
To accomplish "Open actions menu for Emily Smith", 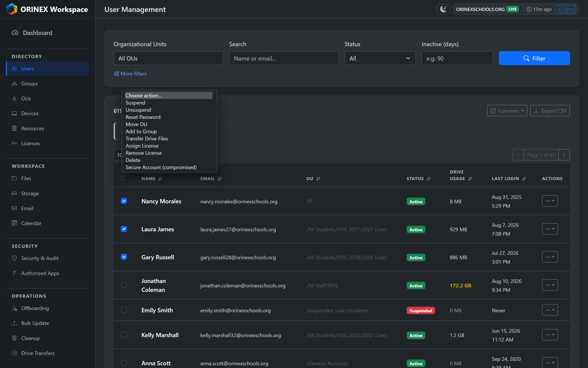I will [x=550, y=310].
